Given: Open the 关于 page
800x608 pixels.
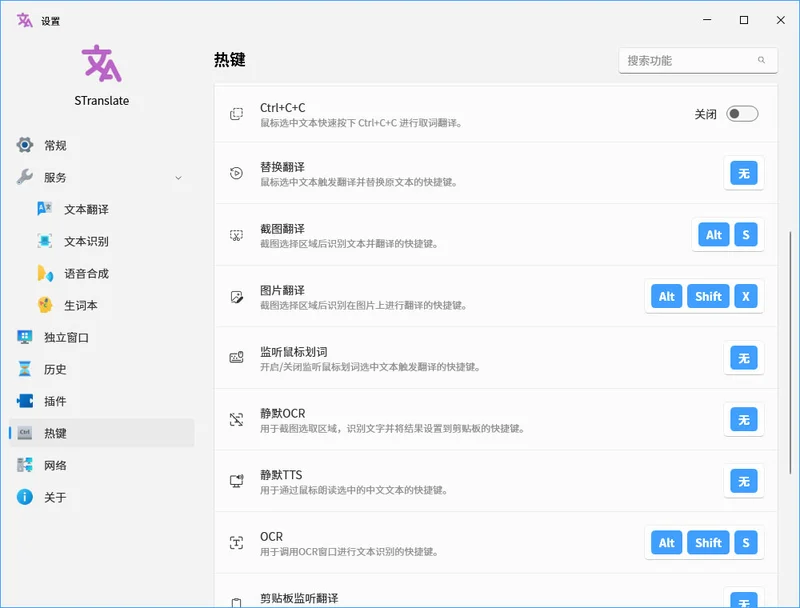Looking at the screenshot, I should 102,497.
